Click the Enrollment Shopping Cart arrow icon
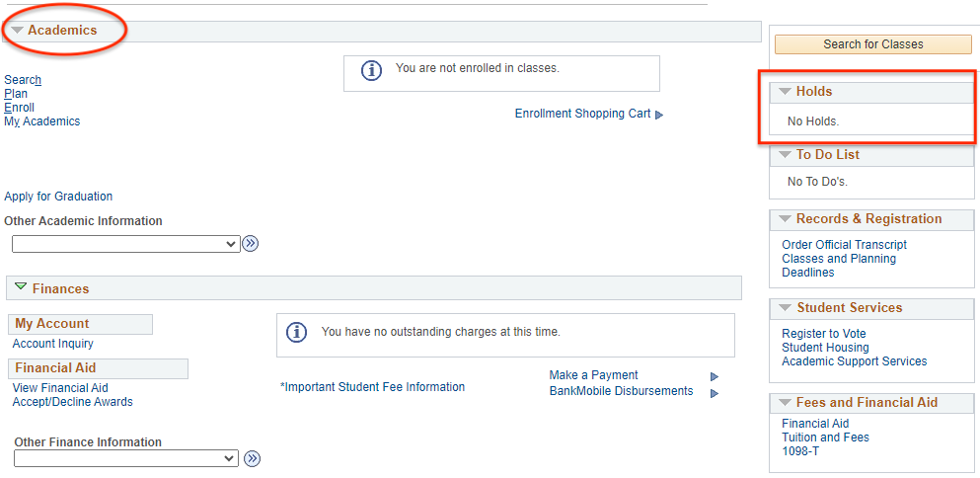This screenshot has width=980, height=478. tap(659, 115)
